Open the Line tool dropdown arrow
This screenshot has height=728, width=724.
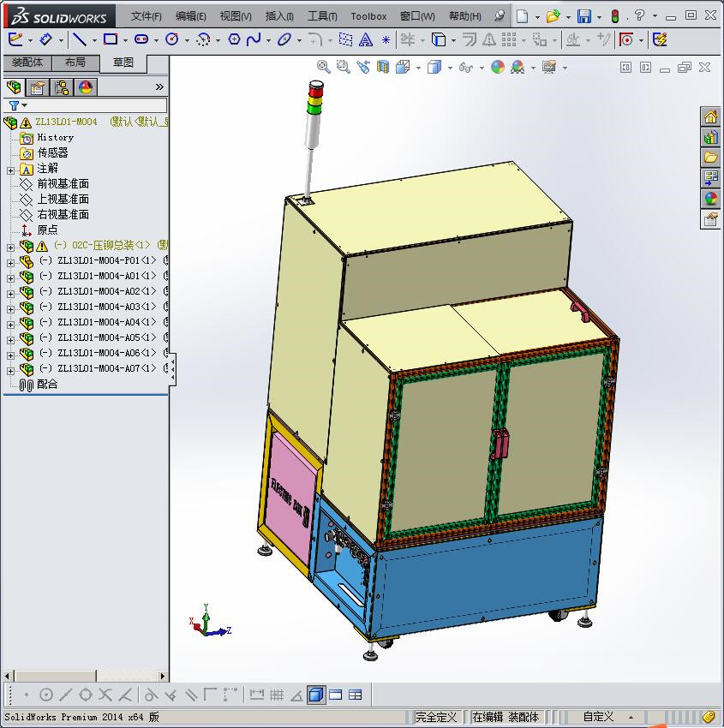click(94, 40)
